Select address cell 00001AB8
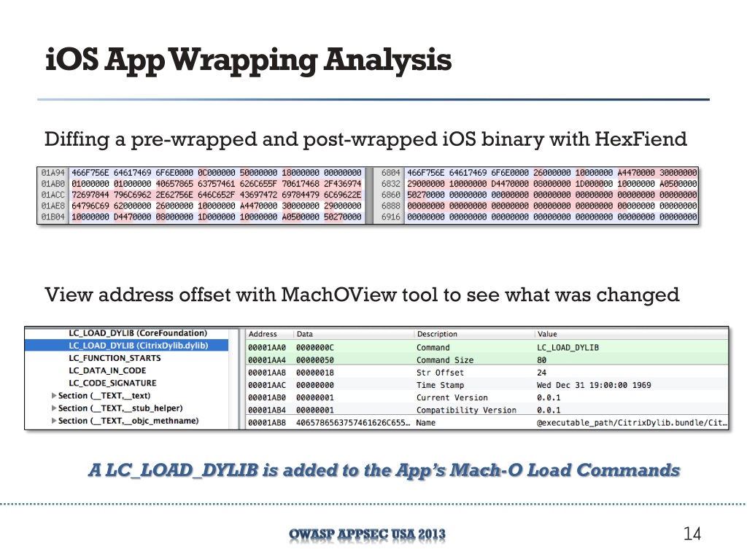This screenshot has height=560, width=747. pos(267,423)
